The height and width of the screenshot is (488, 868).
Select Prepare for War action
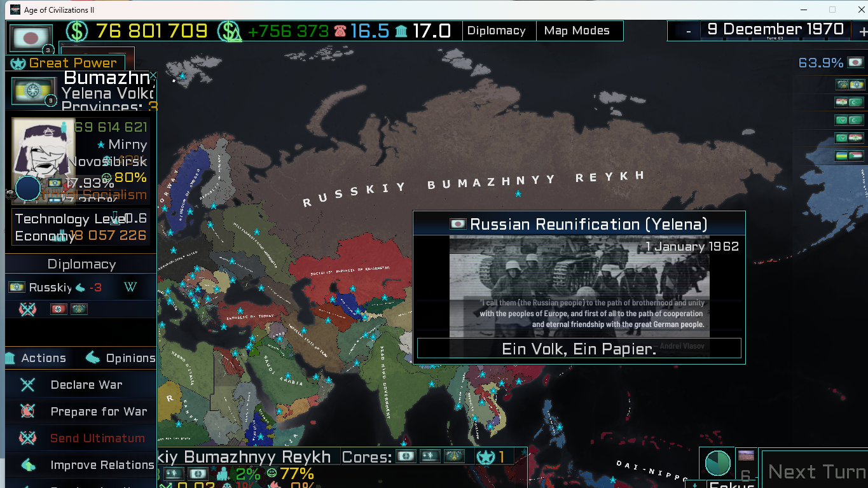coord(99,412)
